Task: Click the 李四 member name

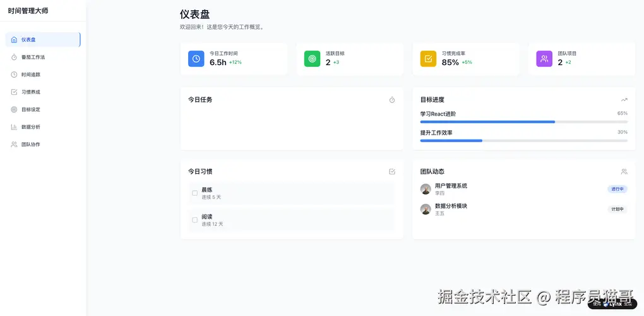Action: click(x=439, y=193)
